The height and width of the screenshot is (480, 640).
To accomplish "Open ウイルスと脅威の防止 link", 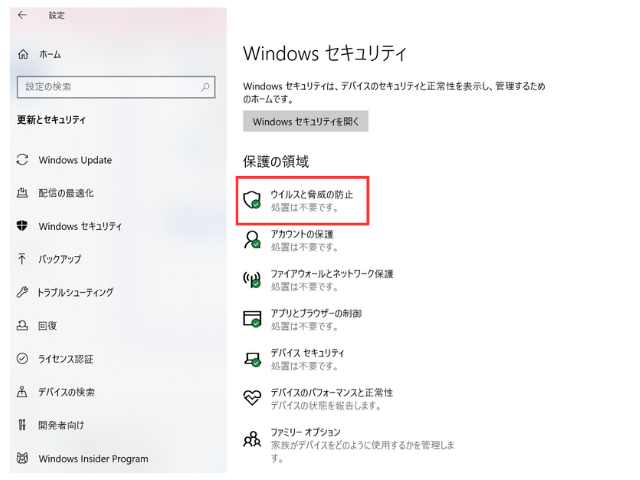I will point(312,195).
